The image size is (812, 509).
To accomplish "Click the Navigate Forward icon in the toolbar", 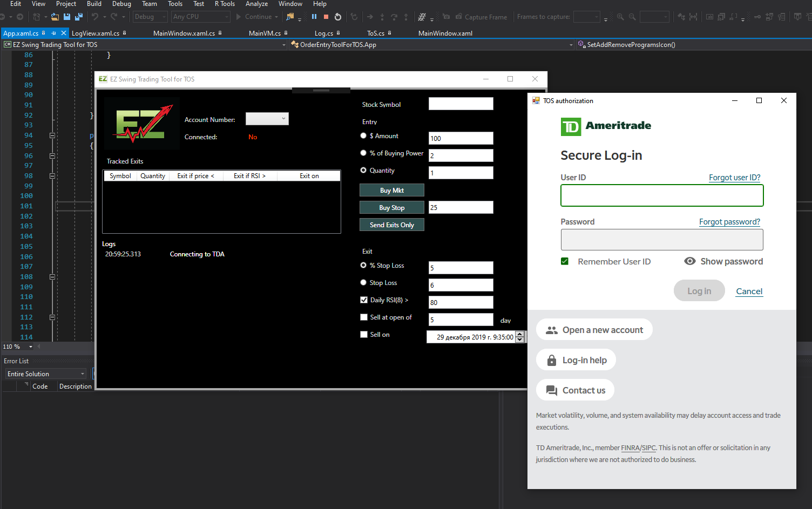I will click(x=20, y=17).
